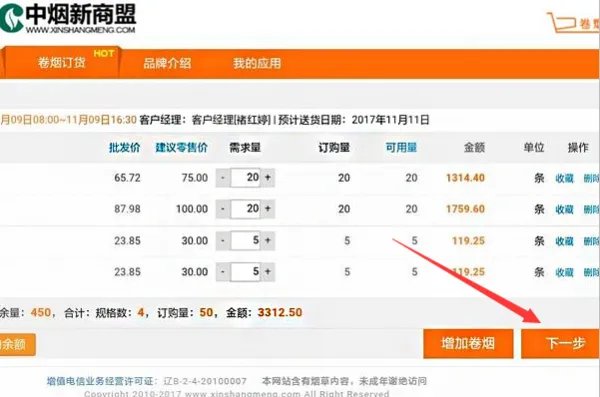Click the wholesale price 87.98
This screenshot has height=397, width=600.
point(127,209)
